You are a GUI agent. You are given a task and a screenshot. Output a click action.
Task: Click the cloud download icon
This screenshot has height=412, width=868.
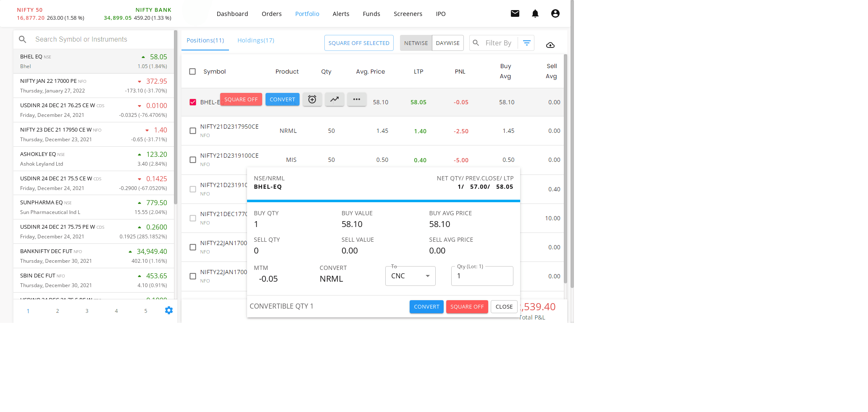pos(550,45)
